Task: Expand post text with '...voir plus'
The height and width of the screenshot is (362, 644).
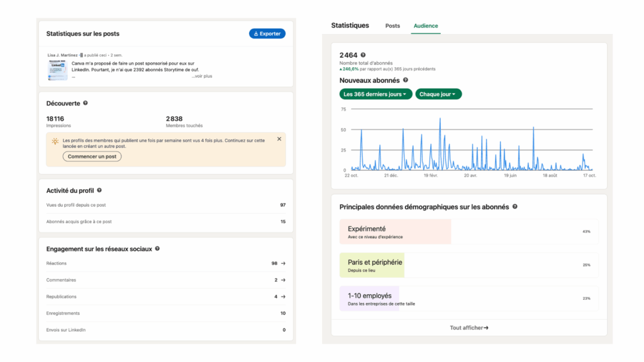Action: (x=202, y=76)
